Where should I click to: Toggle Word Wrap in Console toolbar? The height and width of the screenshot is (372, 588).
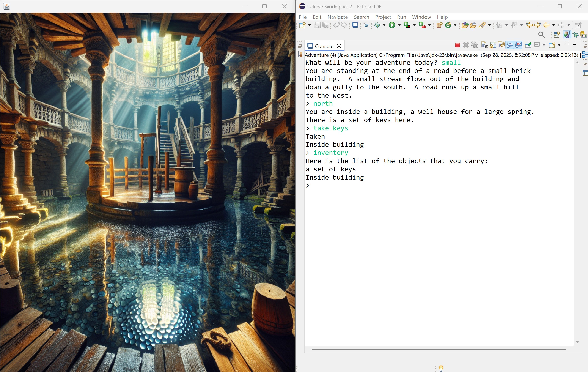pyautogui.click(x=501, y=45)
